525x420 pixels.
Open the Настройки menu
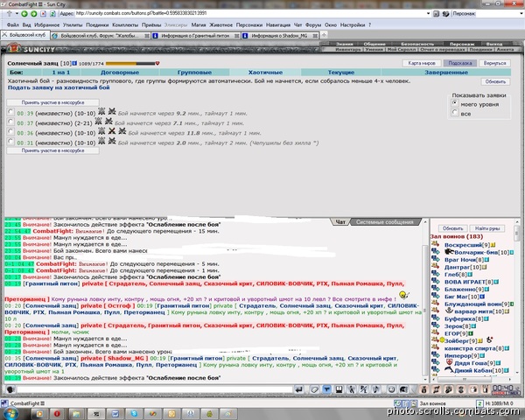point(353,24)
